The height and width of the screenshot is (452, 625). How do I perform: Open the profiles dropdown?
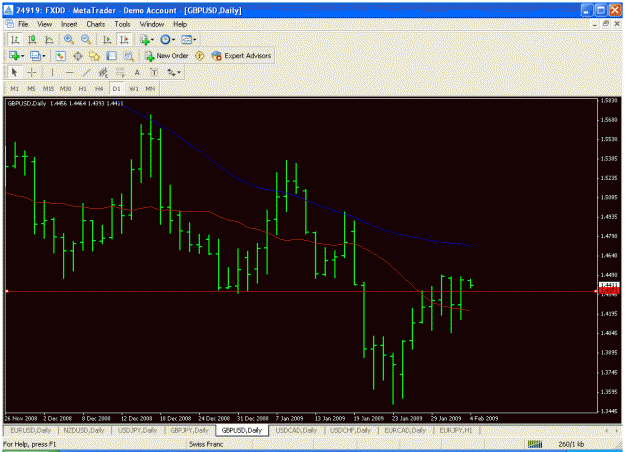[x=37, y=56]
